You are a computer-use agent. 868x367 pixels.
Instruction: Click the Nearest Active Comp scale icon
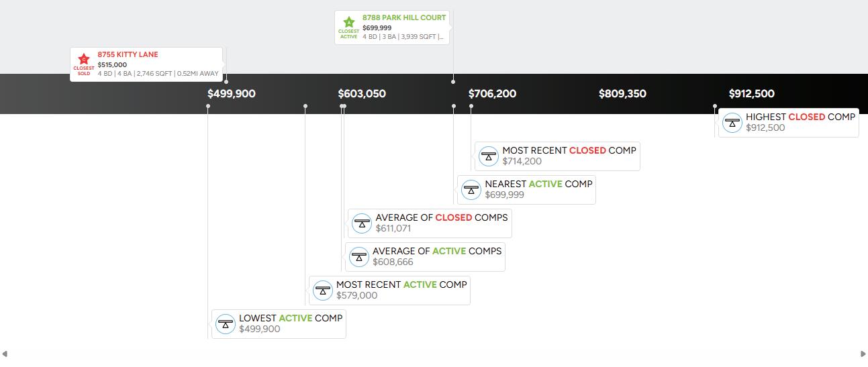pos(471,190)
